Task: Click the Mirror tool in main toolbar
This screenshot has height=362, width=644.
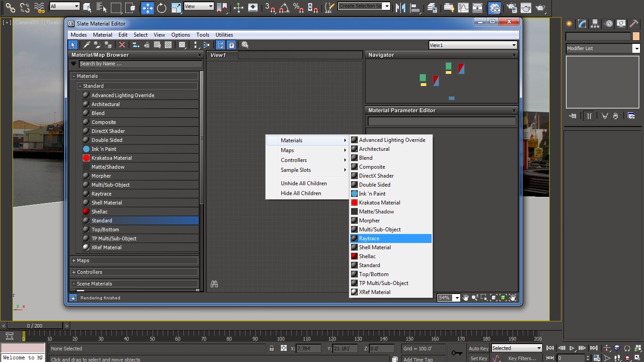Action: [400, 8]
